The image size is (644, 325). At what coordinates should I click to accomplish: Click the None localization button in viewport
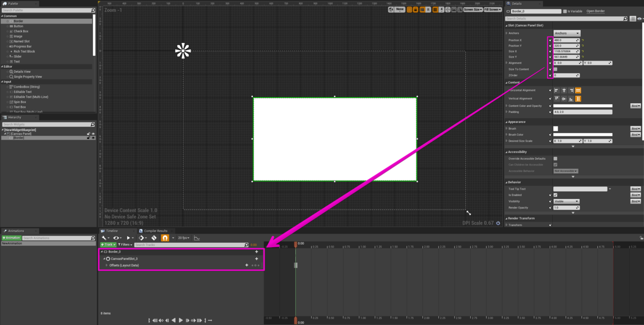(x=400, y=9)
